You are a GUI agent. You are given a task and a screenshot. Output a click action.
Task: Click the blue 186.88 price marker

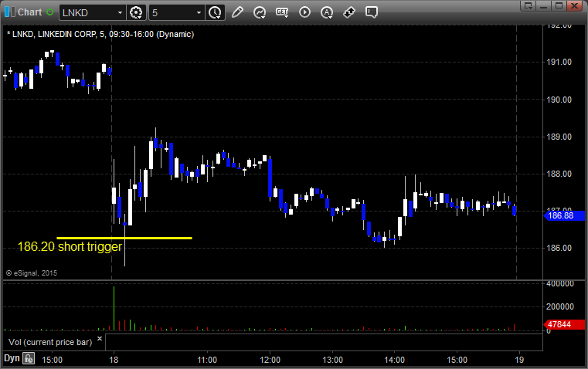coord(564,215)
